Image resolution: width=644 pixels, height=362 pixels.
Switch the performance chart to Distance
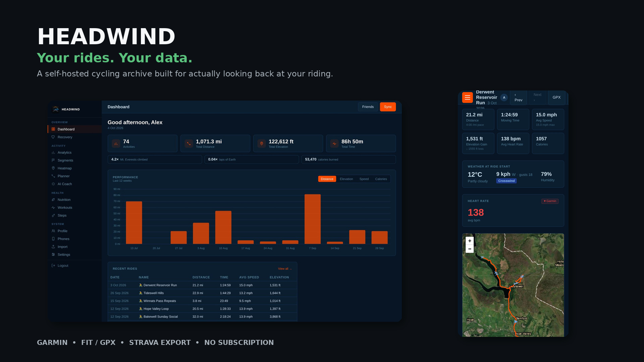(327, 179)
